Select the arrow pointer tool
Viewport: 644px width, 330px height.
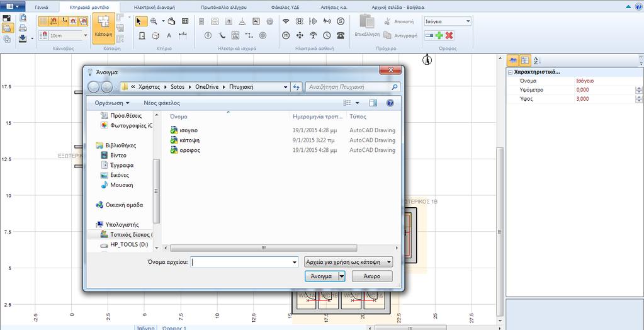pos(140,21)
